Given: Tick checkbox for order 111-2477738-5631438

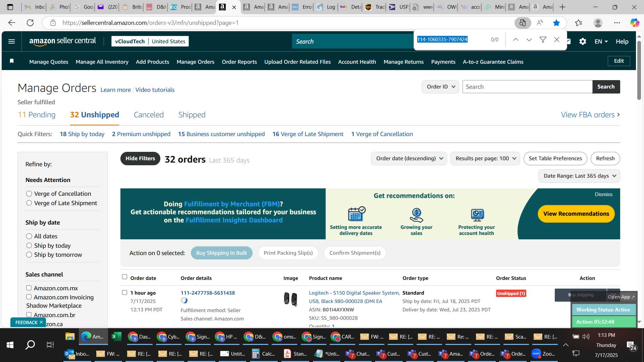Looking at the screenshot, I should pyautogui.click(x=124, y=293).
